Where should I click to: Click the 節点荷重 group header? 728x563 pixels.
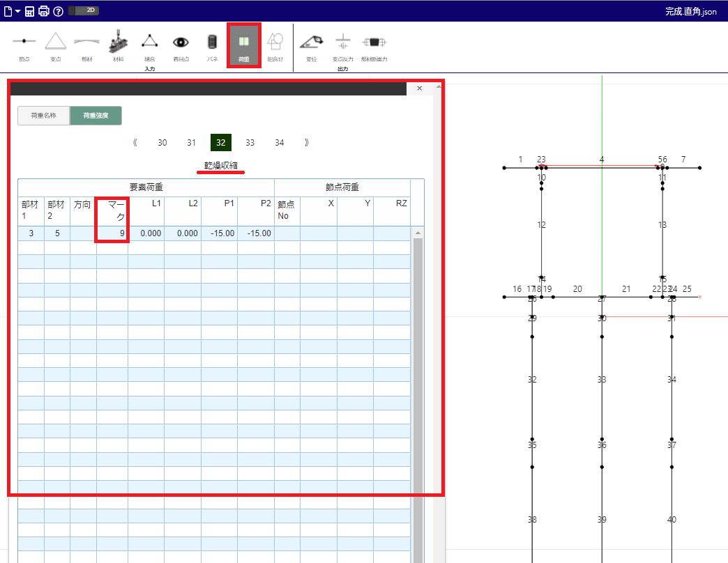[342, 187]
